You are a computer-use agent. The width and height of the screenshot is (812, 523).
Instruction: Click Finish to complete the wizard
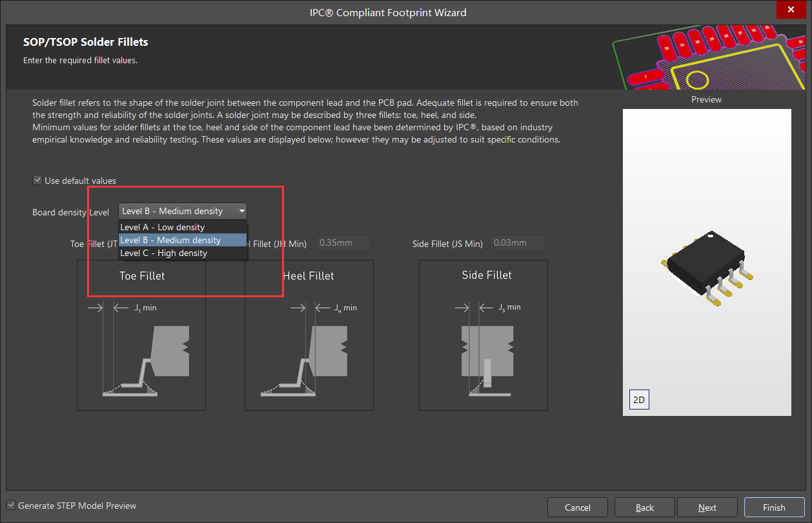pos(774,508)
